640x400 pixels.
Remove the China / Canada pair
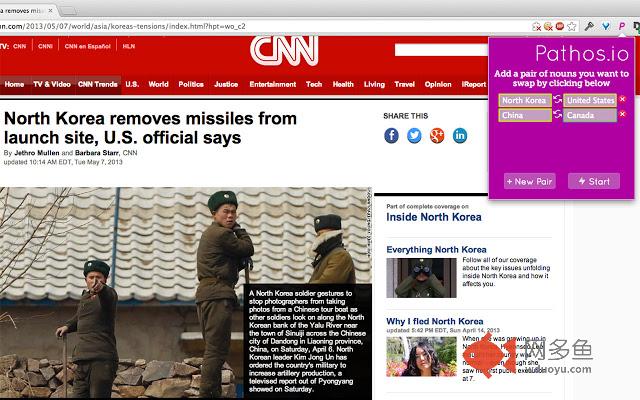pos(622,114)
